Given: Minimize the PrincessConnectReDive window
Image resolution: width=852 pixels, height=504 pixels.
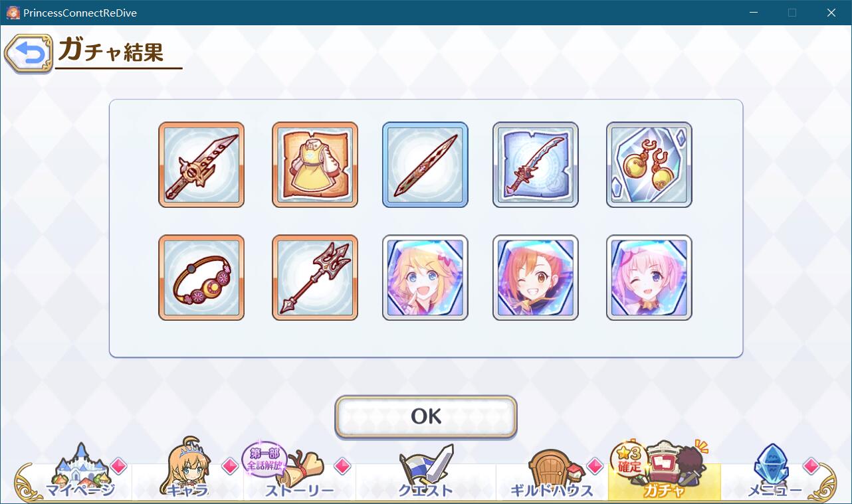Looking at the screenshot, I should pos(753,13).
